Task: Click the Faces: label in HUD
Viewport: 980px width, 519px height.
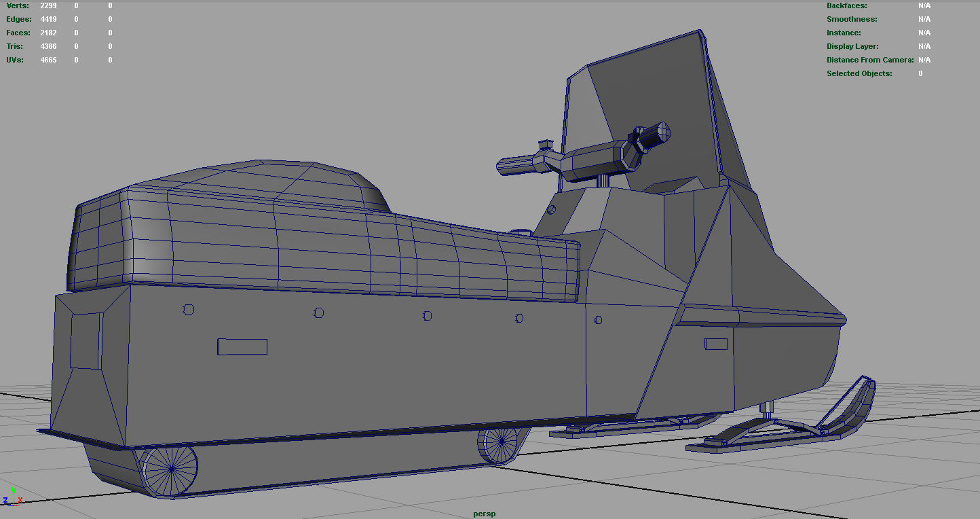Action: [x=18, y=33]
